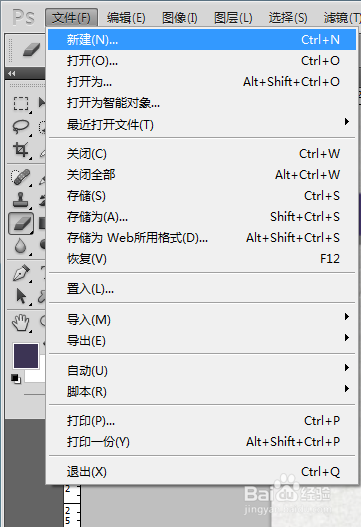Expand 最近打开文件(T) submenu

[x=202, y=124]
